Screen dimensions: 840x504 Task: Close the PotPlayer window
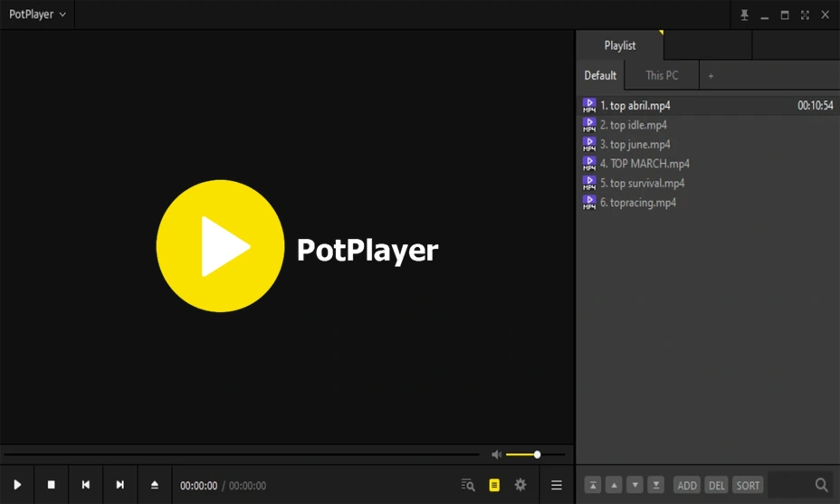tap(825, 15)
